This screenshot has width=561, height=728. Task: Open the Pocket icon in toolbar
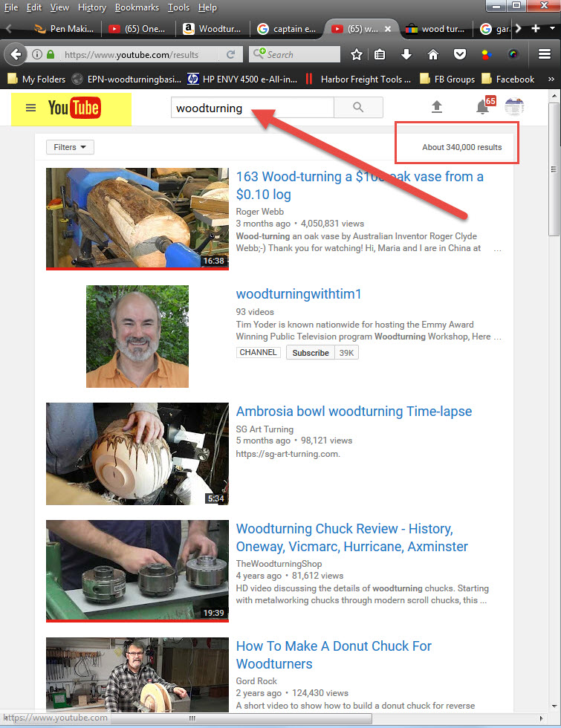[x=460, y=55]
